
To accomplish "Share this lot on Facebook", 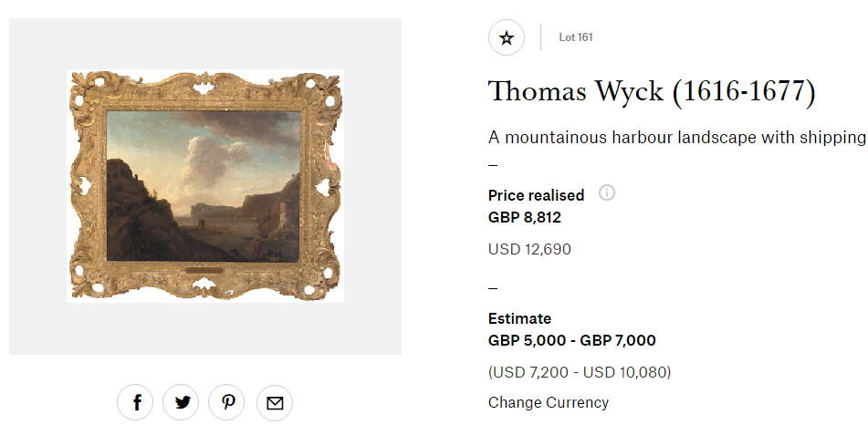I will pos(136,402).
